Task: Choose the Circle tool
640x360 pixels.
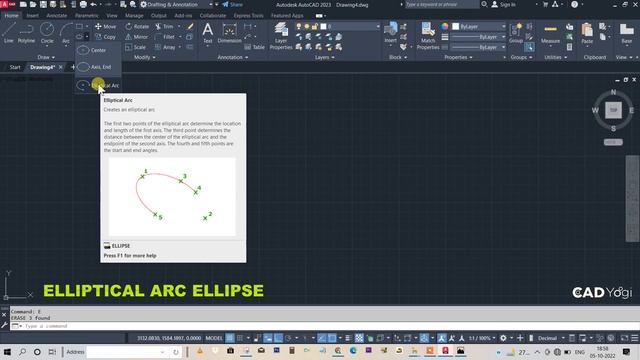Action: 47,33
